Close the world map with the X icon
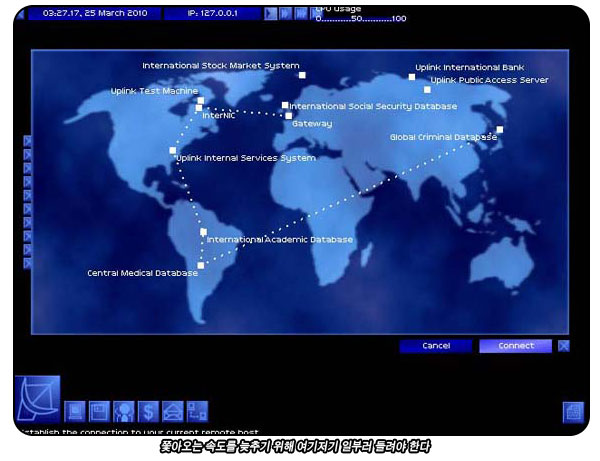This screenshot has width=600, height=461. point(564,346)
